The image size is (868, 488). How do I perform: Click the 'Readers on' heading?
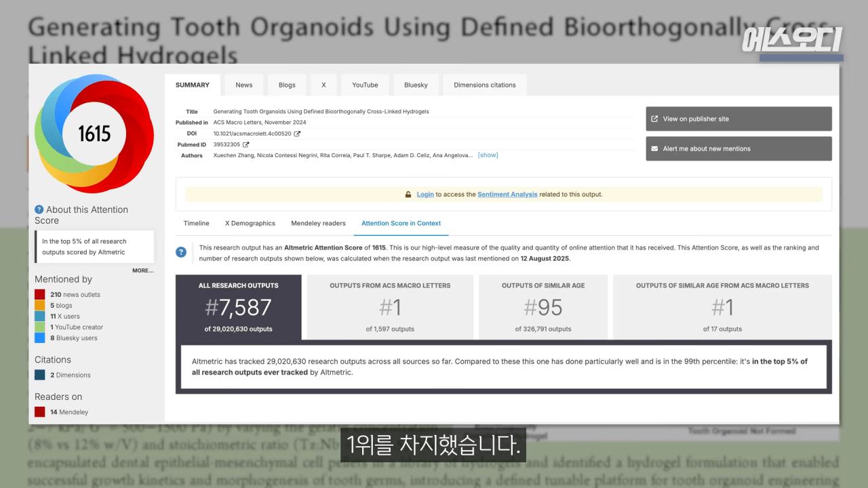(x=58, y=396)
